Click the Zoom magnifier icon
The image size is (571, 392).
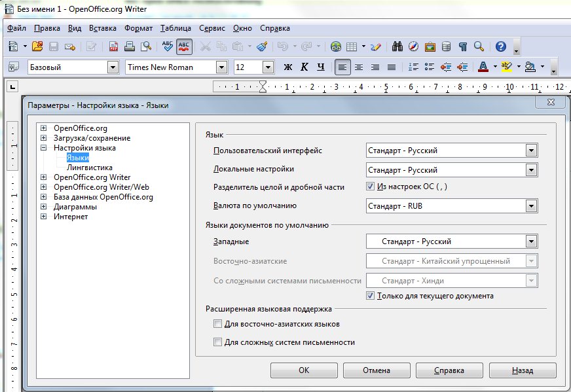pyautogui.click(x=479, y=46)
